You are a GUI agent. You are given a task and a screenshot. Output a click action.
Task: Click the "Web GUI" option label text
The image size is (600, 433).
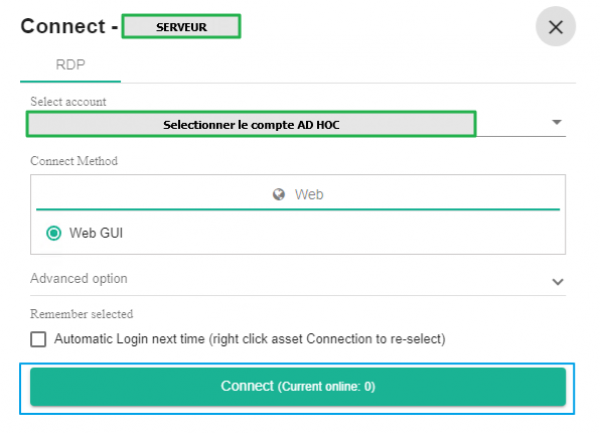(97, 233)
